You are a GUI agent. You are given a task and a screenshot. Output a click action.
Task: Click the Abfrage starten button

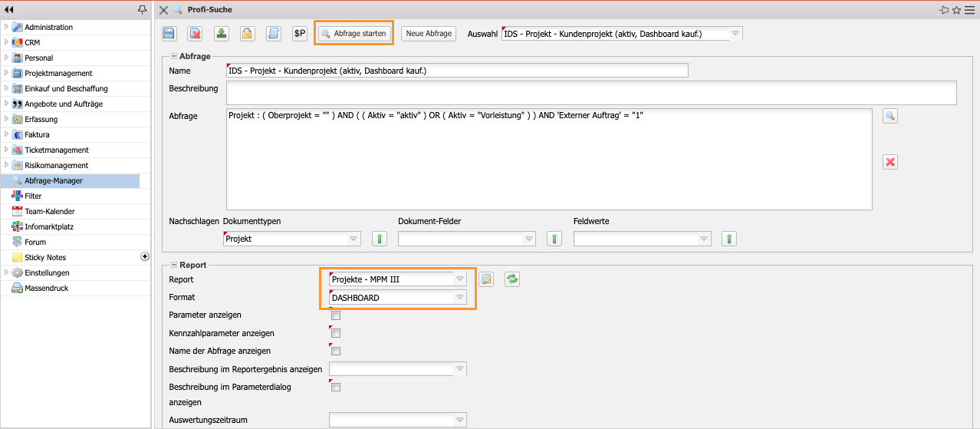coord(354,34)
